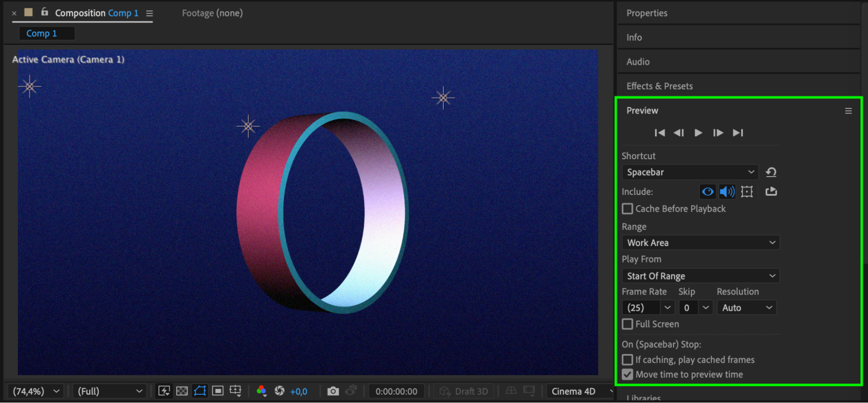This screenshot has height=403, width=868.
Task: Open the Effects & Presets panel
Action: 659,86
